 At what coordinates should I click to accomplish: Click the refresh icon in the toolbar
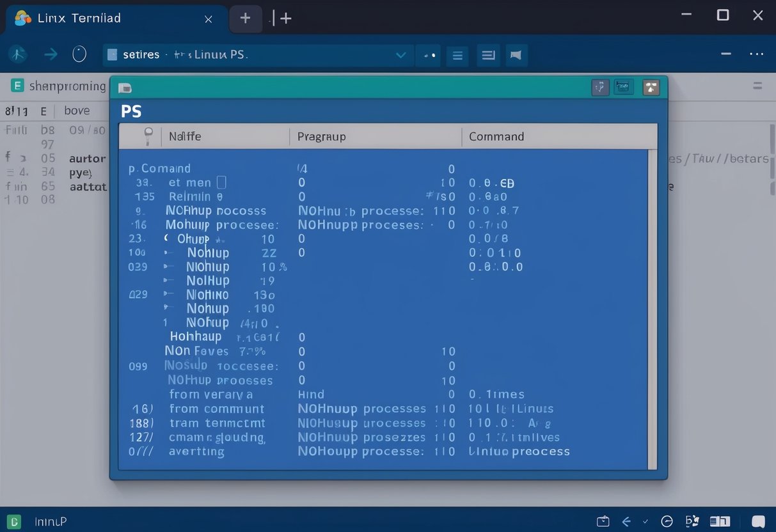(x=79, y=54)
